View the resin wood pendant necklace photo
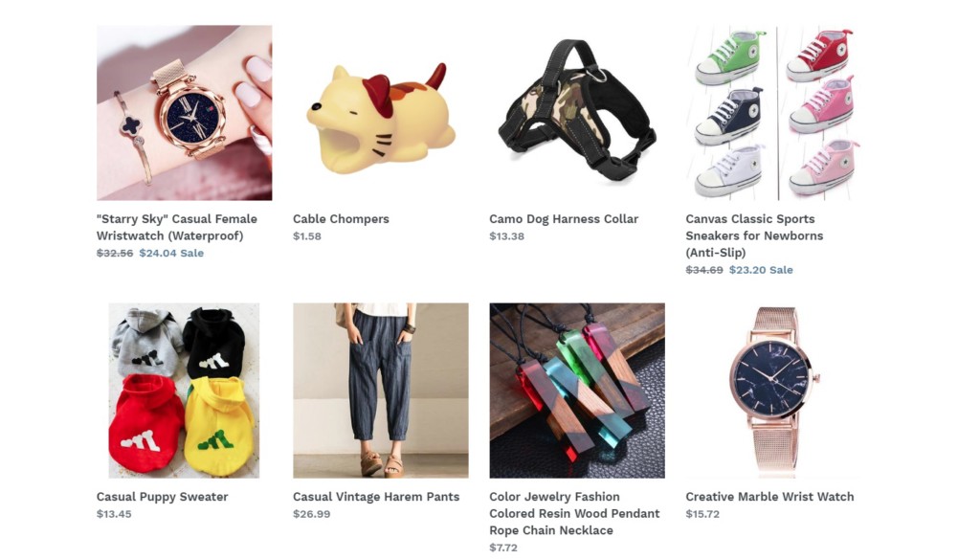This screenshot has height=559, width=980. pos(577,391)
